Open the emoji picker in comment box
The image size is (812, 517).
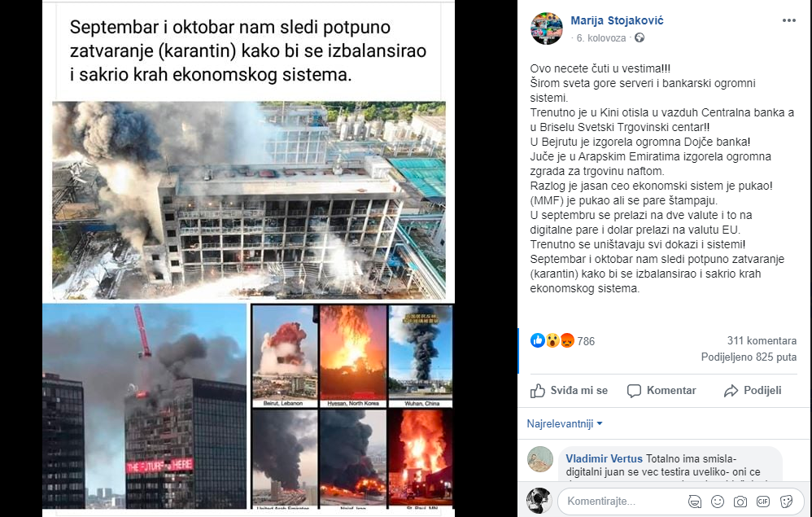point(718,501)
